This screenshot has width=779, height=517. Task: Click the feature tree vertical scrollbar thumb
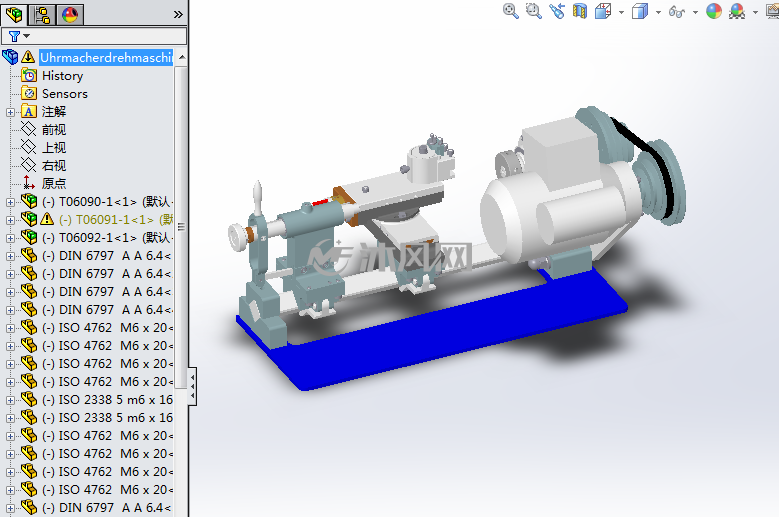click(x=181, y=227)
